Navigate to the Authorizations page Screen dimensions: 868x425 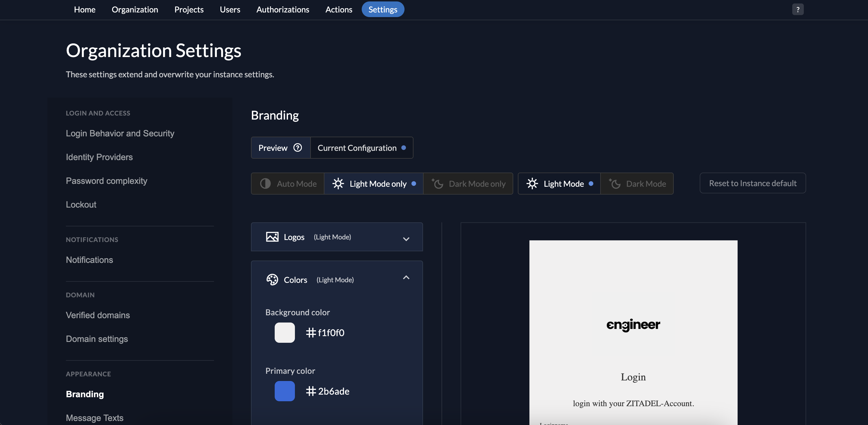coord(283,9)
